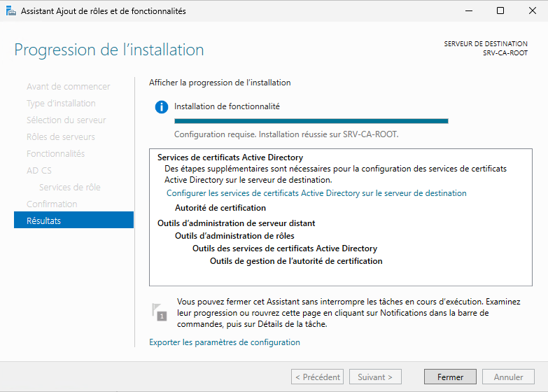Click Outils d'administration de serveur distant

pos(237,223)
